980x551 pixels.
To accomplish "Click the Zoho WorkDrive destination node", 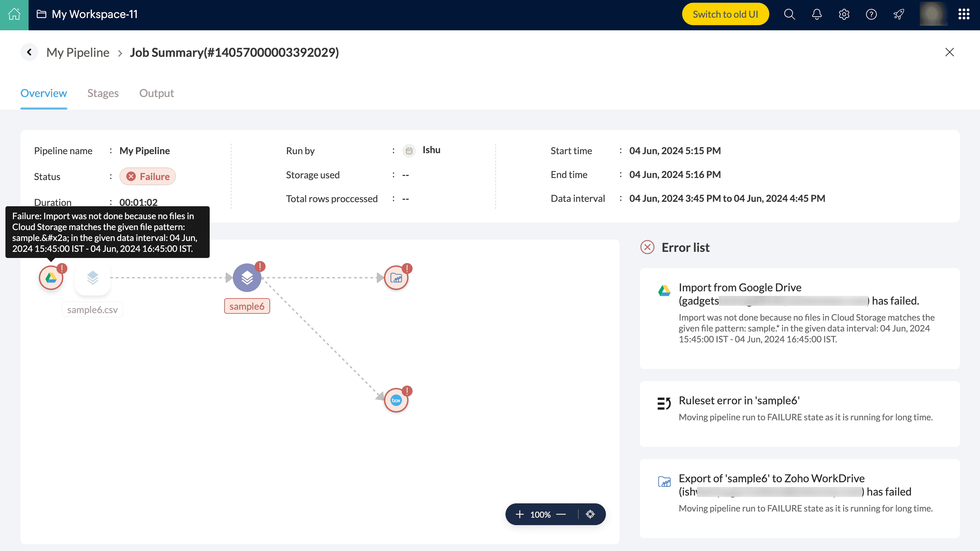I will pyautogui.click(x=396, y=278).
